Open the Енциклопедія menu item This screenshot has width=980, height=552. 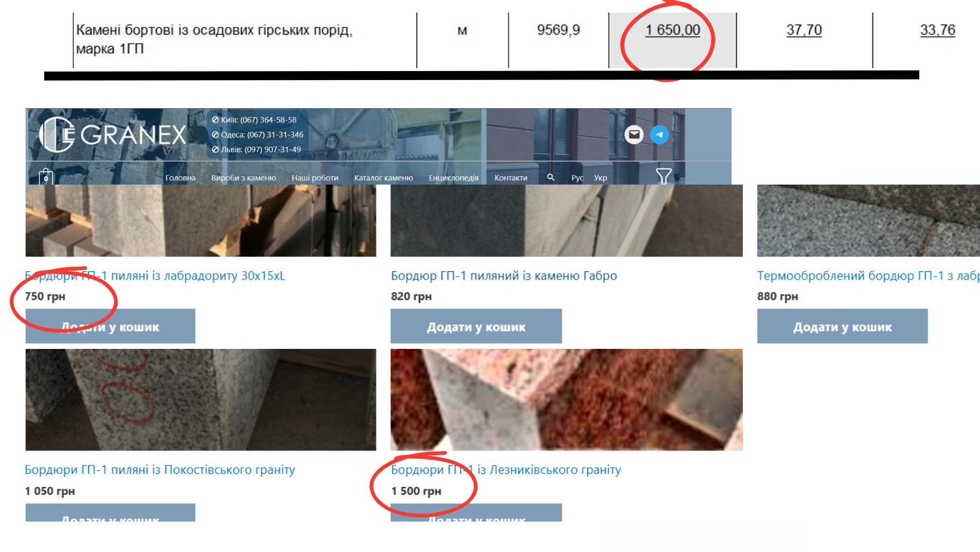point(454,178)
